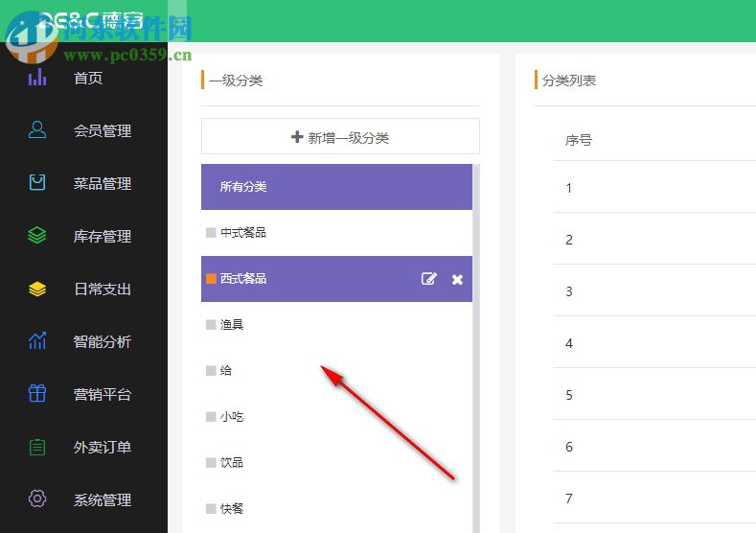Open 库存管理 menu
Screen dimensions: 756x533
(103, 237)
